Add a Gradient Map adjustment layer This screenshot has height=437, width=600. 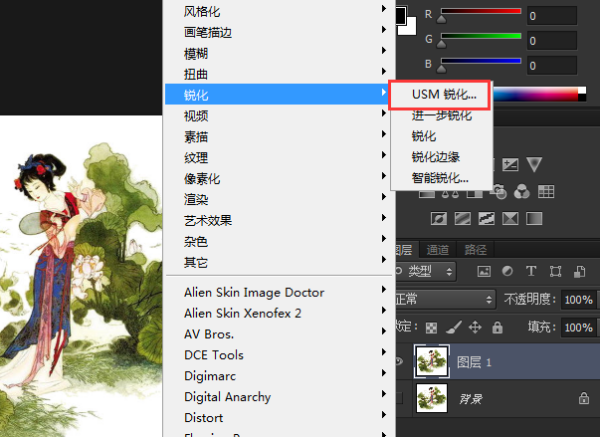534,218
